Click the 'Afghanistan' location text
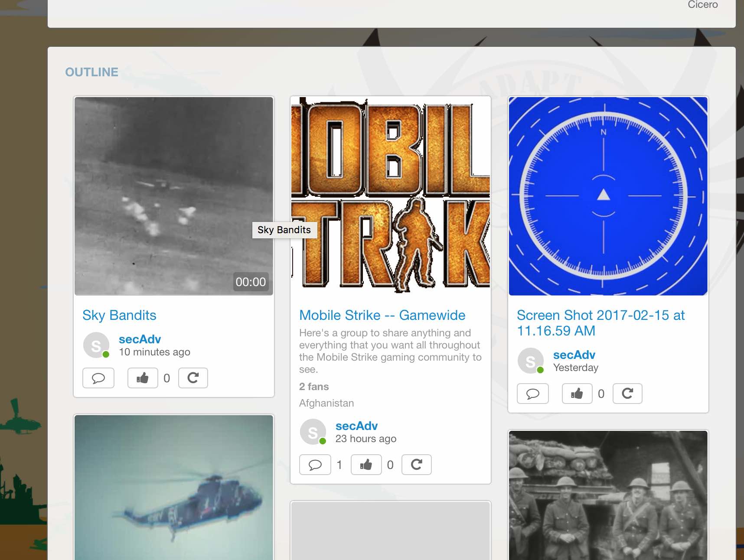Viewport: 744px width, 560px height. 326,403
